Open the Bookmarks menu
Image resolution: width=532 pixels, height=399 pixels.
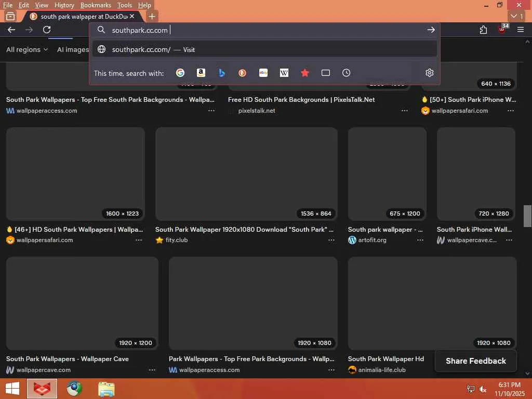pos(96,5)
